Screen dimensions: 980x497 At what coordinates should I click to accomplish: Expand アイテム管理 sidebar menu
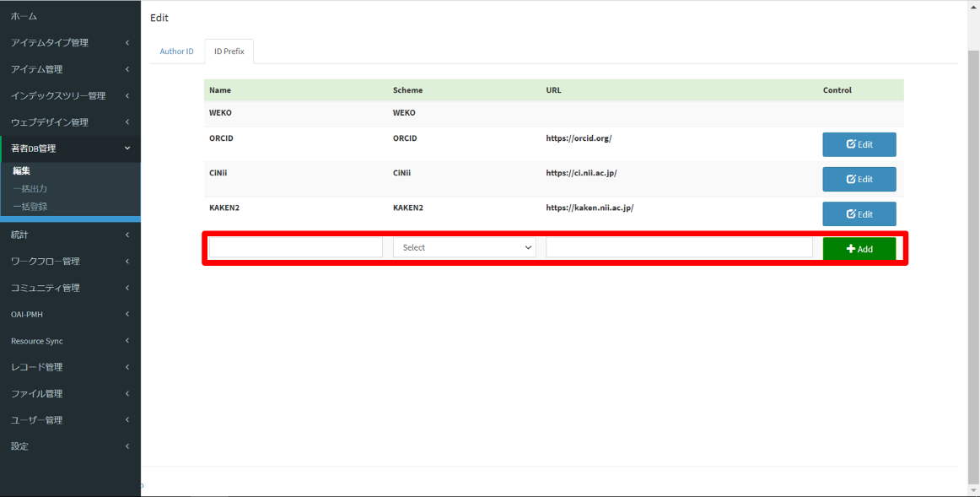(37, 69)
